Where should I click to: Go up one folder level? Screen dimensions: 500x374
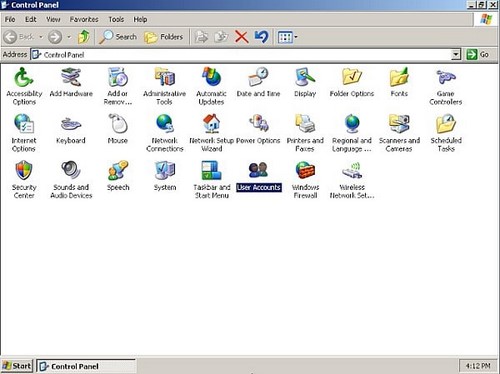click(84, 37)
